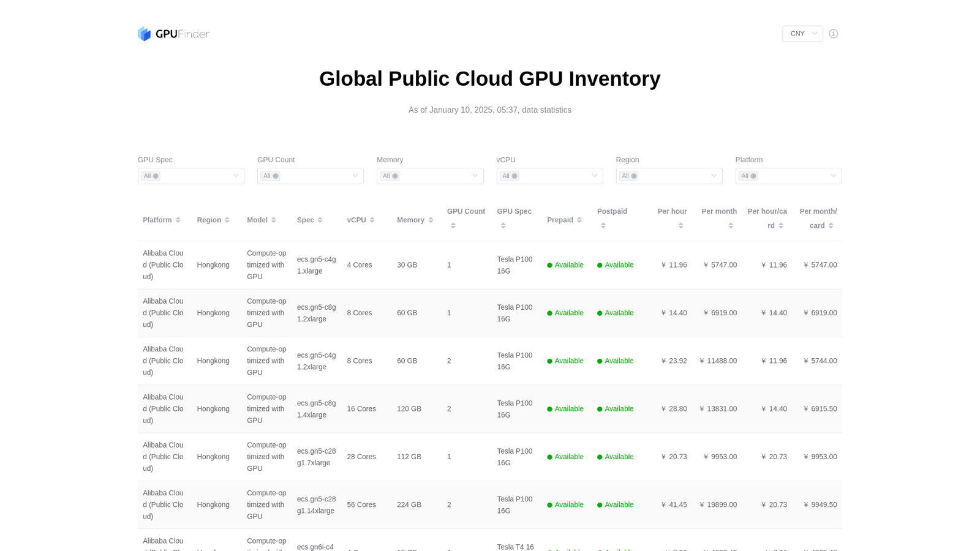Select the ecs.gn5-c8g1.4xlarge spec cell

317,409
